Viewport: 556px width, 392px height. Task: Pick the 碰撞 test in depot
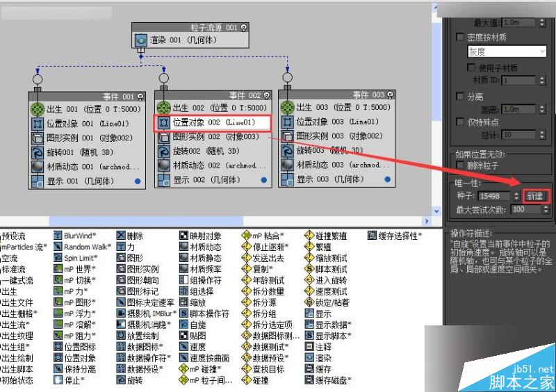[255, 380]
